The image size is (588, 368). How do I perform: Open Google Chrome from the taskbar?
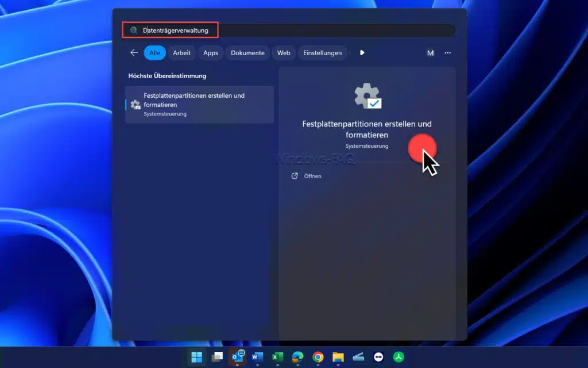pyautogui.click(x=318, y=356)
